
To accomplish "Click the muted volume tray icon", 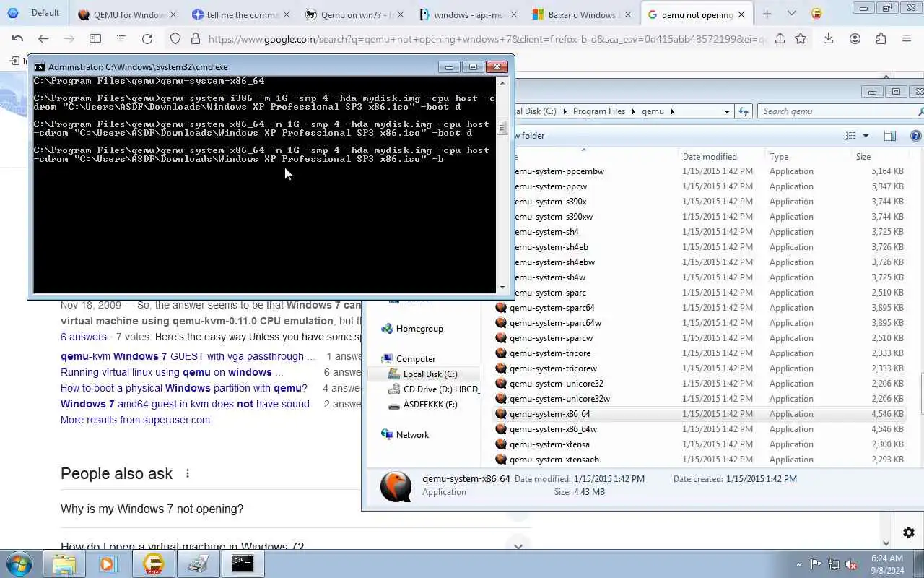I will [851, 564].
